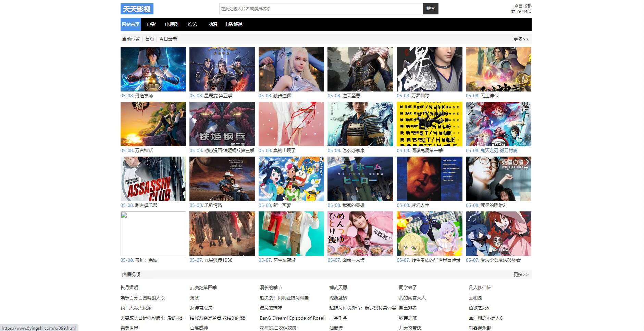
Task: Open 我的南宫大人 link
Action: pyautogui.click(x=412, y=298)
